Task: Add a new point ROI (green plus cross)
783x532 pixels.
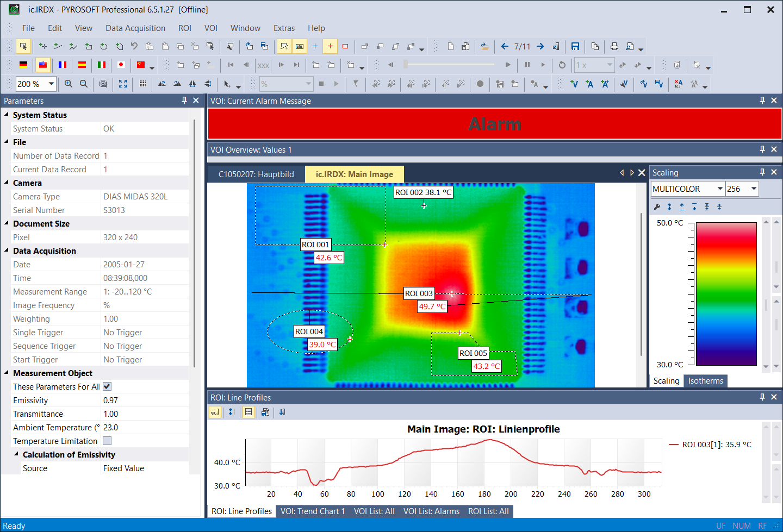Action: click(42, 46)
